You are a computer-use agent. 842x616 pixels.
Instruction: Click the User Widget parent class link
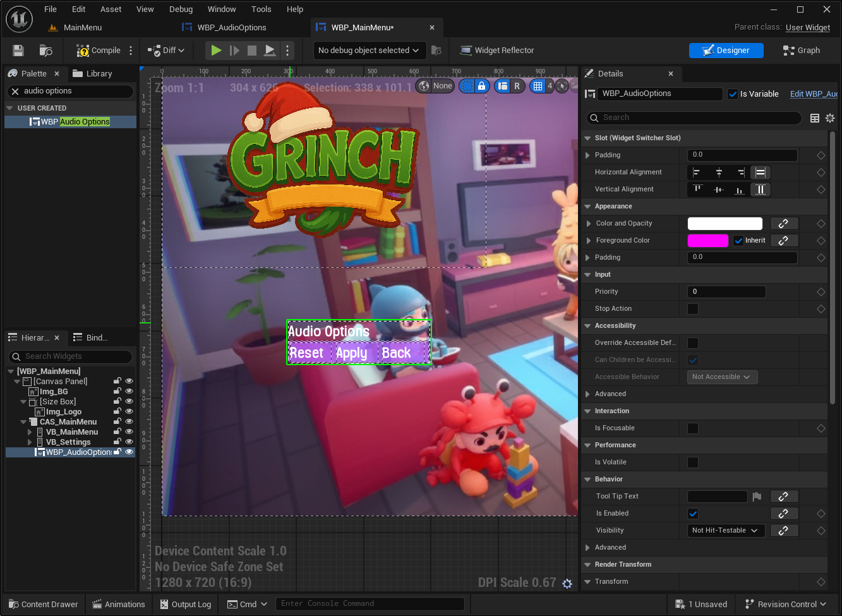click(x=807, y=28)
